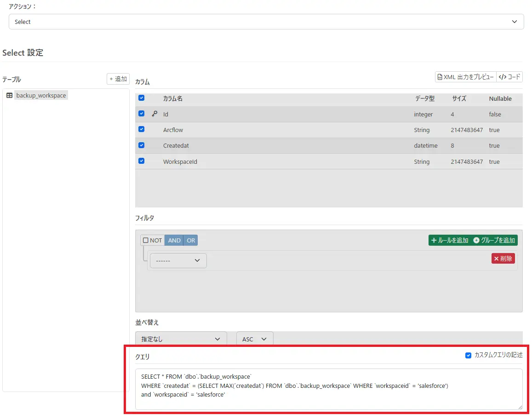Click the primary key icon beside Id
The height and width of the screenshot is (415, 532).
pos(154,114)
